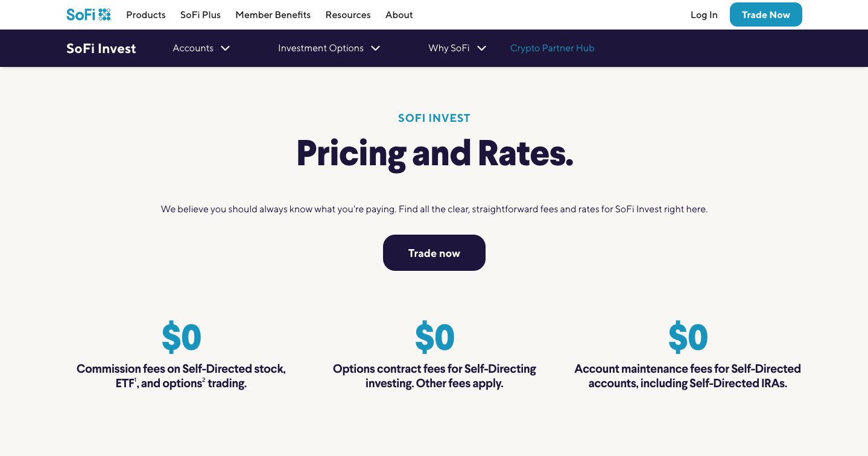
Task: Click the SoFi logo icon
Action: pos(89,14)
